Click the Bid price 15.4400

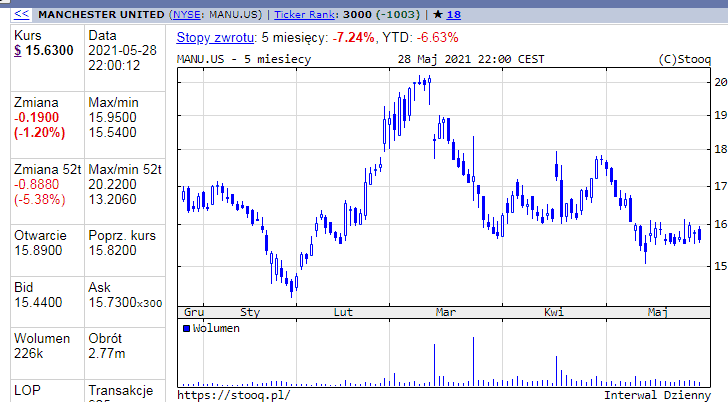pos(38,301)
